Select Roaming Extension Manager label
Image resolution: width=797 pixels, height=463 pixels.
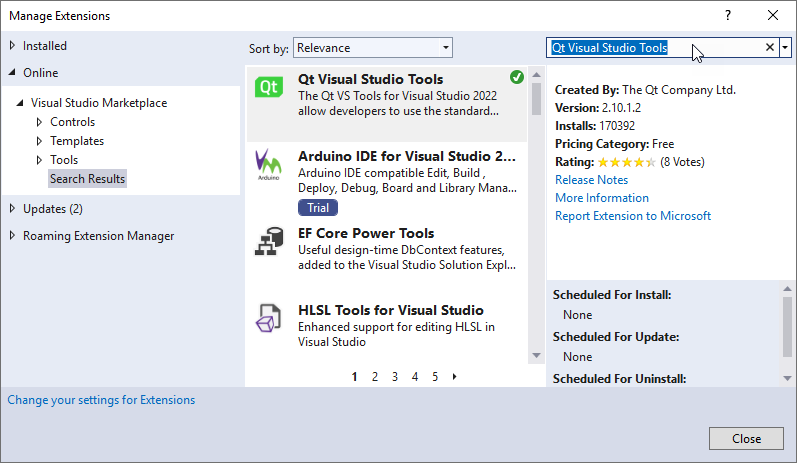click(99, 236)
